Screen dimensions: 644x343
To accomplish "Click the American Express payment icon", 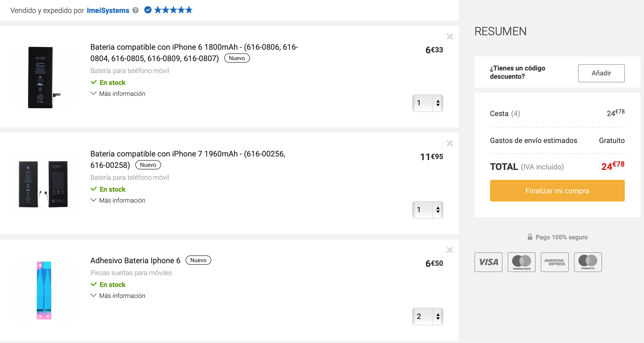I will click(x=555, y=262).
